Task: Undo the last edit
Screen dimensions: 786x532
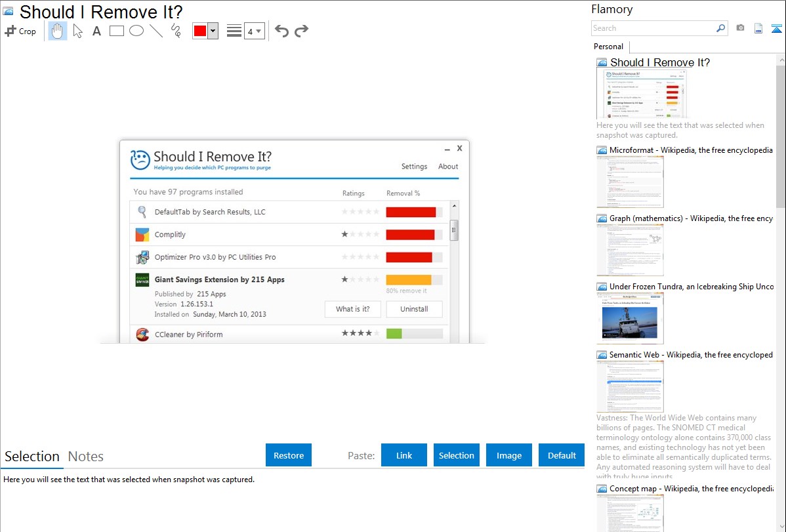Action: coord(281,31)
